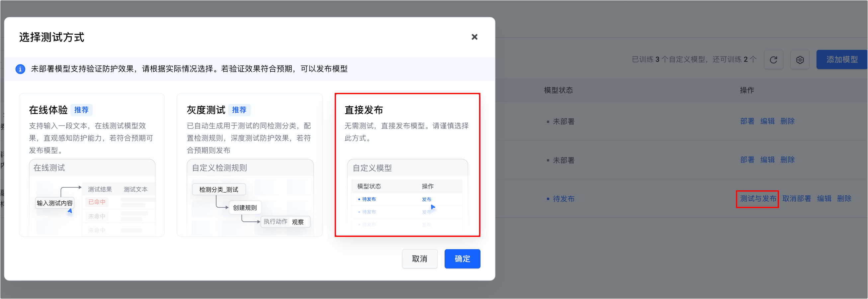This screenshot has height=299, width=868.
Task: Click 删除 link in the first row
Action: pos(787,121)
